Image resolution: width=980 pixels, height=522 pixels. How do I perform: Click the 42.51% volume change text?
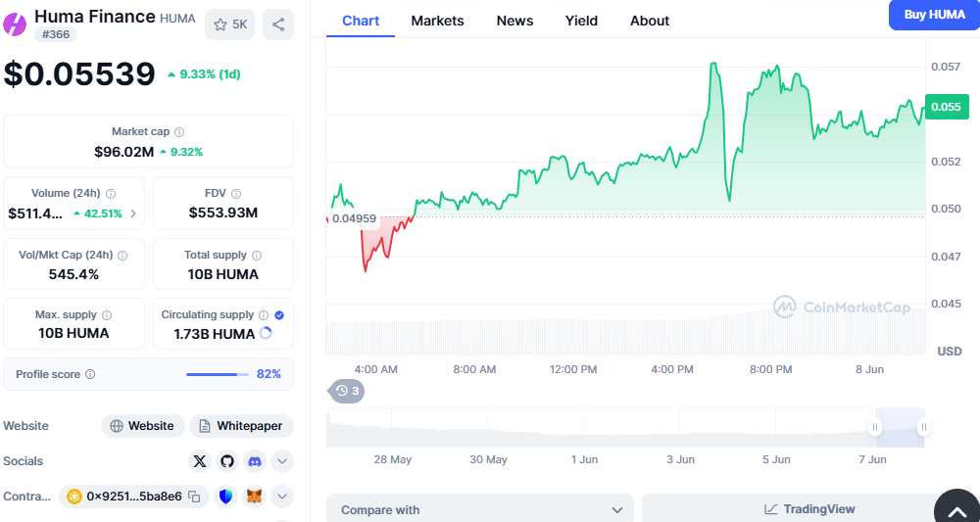(x=103, y=214)
